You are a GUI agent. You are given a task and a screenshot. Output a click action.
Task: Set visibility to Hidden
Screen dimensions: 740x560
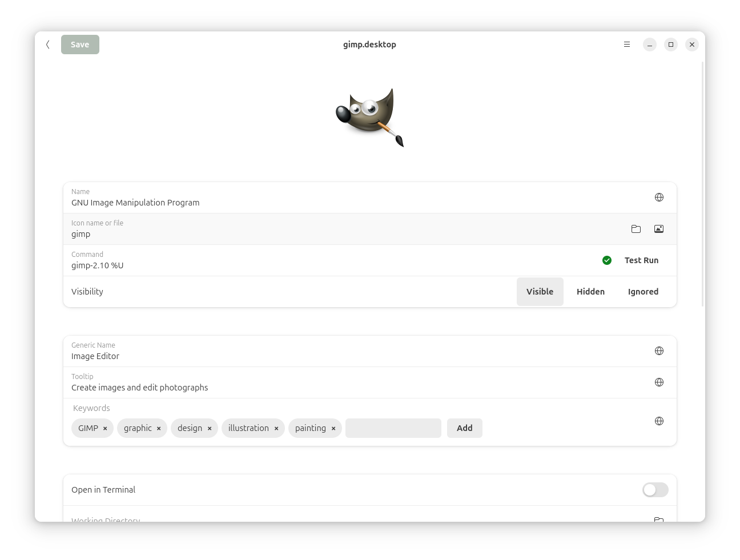tap(590, 292)
